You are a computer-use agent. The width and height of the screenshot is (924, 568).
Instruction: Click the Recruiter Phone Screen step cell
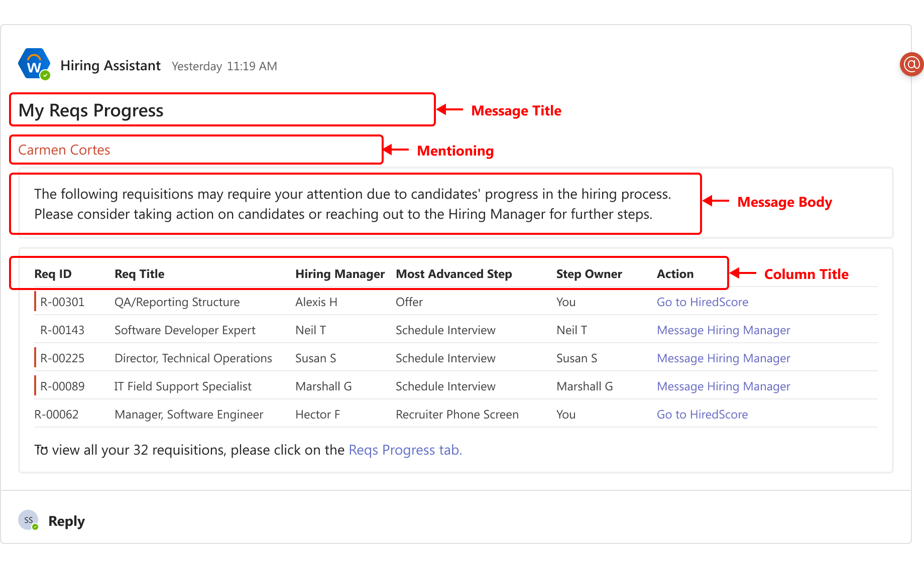[x=457, y=414]
